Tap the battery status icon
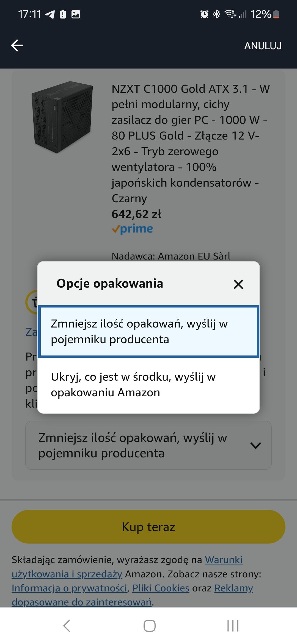The image size is (297, 644). click(x=276, y=14)
